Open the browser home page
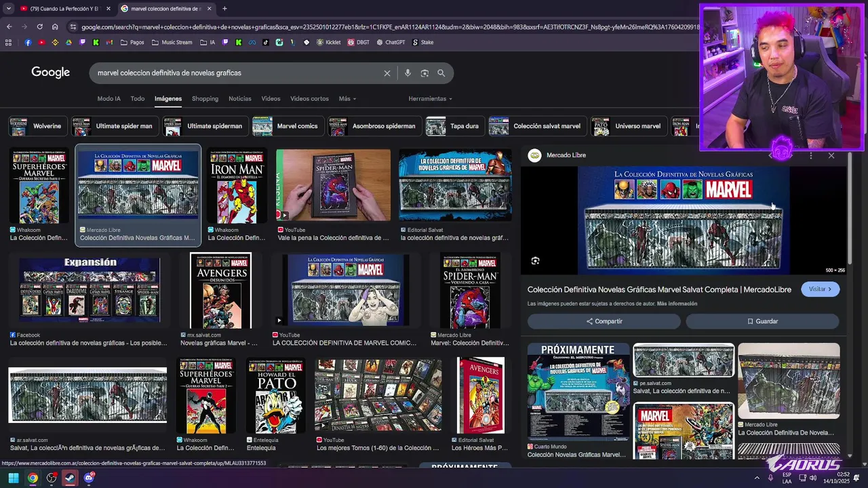 click(x=55, y=26)
